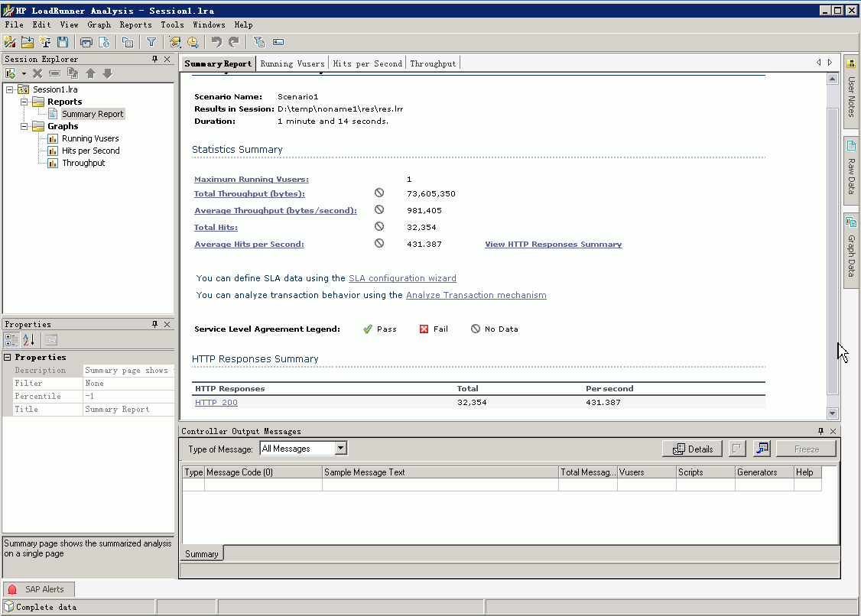Open the Add New Graph dropdown arrow

tap(24, 73)
